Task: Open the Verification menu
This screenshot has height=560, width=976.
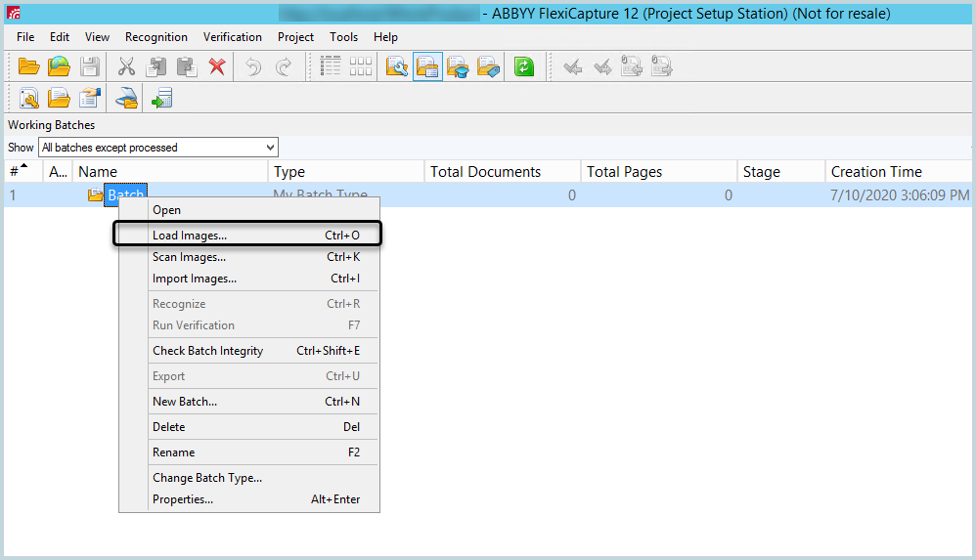Action: (x=232, y=37)
